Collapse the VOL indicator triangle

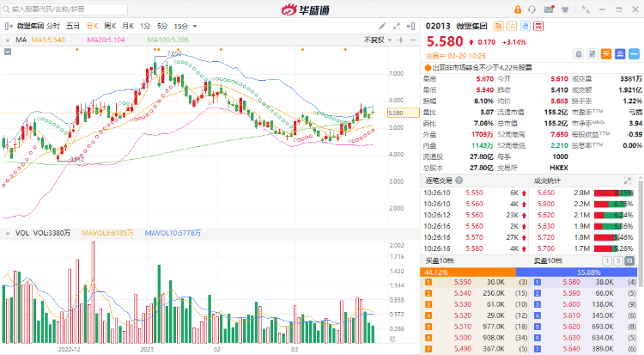pyautogui.click(x=9, y=232)
